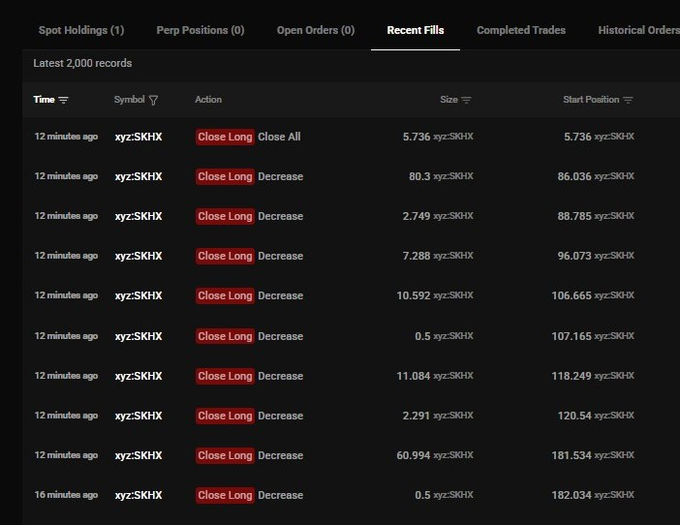The height and width of the screenshot is (525, 680).
Task: Click Close Long badge in Close All row
Action: (x=225, y=137)
